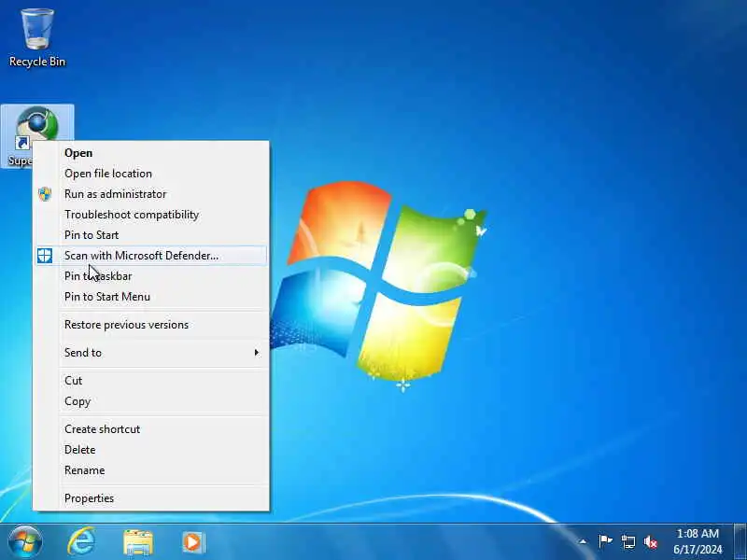Screen dimensions: 747x560
Task: Open Windows Explorer folder taskbar icon
Action: click(138, 543)
